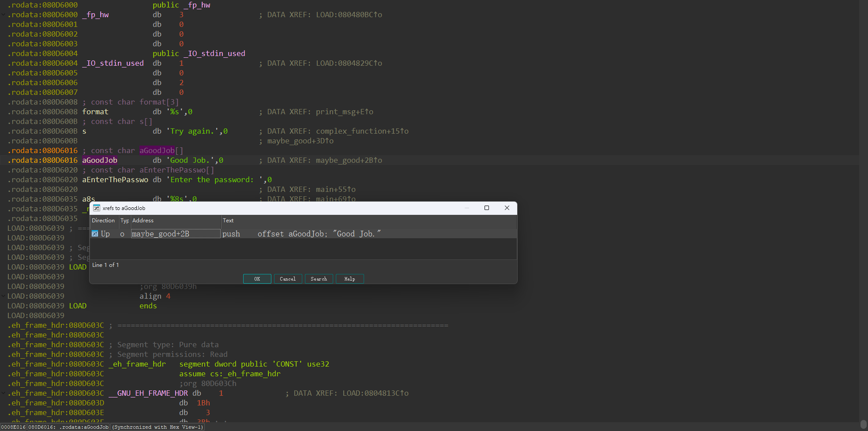Click the __GNU_EH_FRAME_HDR label
This screenshot has height=431, width=868.
click(x=148, y=393)
